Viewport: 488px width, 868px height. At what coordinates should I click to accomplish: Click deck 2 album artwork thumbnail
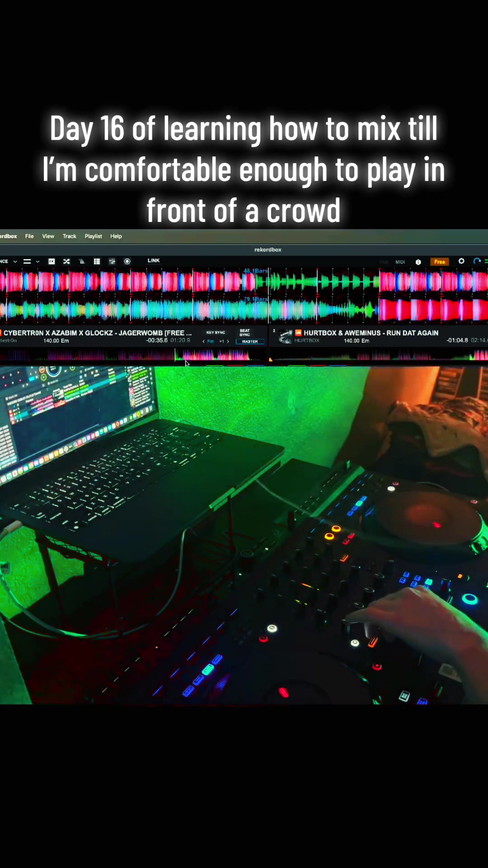[285, 337]
